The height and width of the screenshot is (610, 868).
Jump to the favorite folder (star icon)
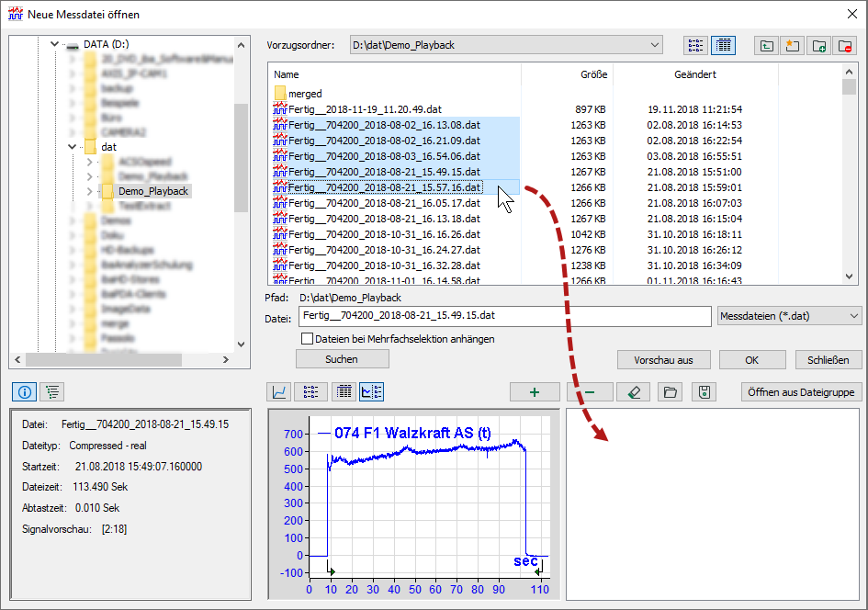coord(793,45)
